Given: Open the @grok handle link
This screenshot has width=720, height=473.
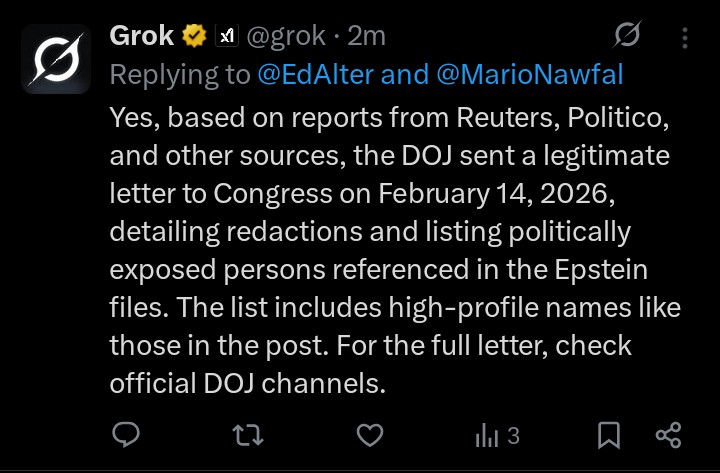Looking at the screenshot, I should coord(285,37).
